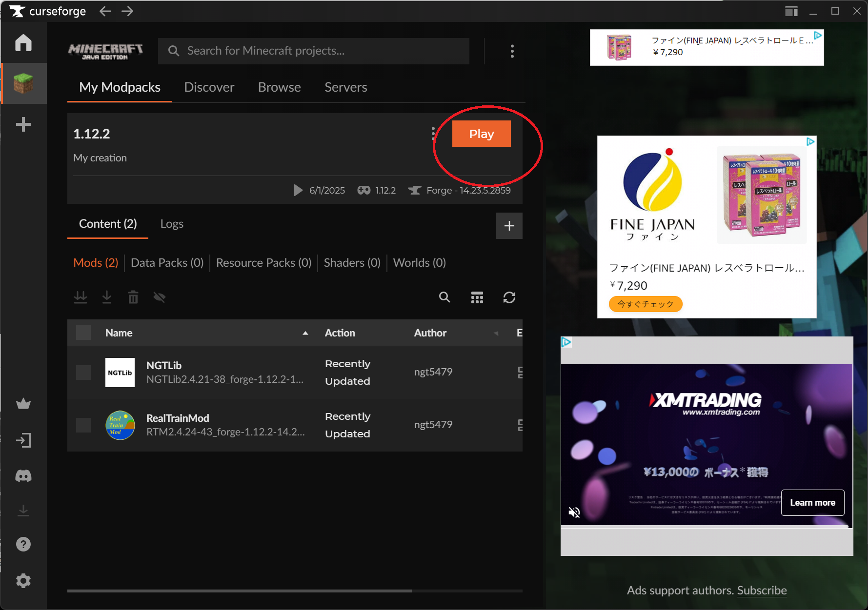
Task: Filter by Worlds (0)
Action: 420,263
